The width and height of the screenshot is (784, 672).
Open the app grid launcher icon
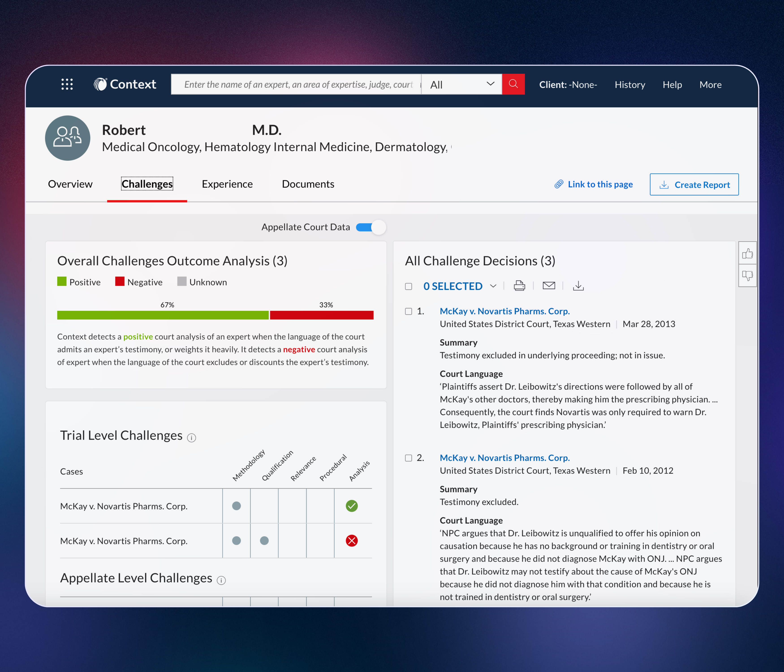pos(67,84)
